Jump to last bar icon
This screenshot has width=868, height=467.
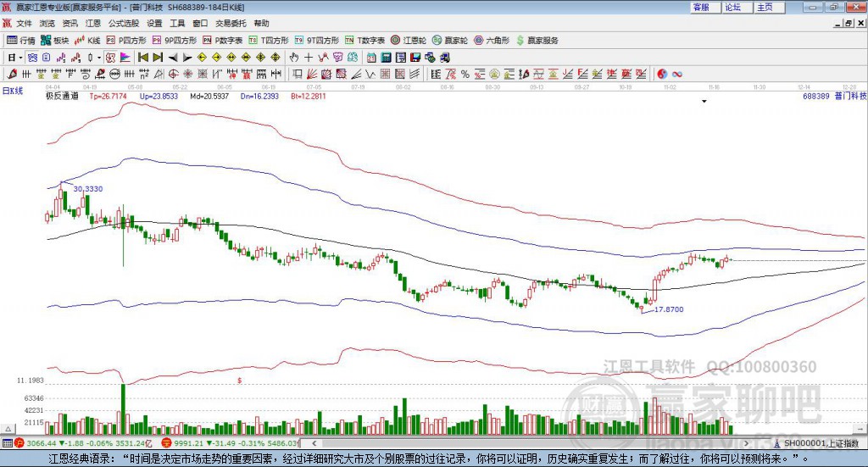point(158,58)
